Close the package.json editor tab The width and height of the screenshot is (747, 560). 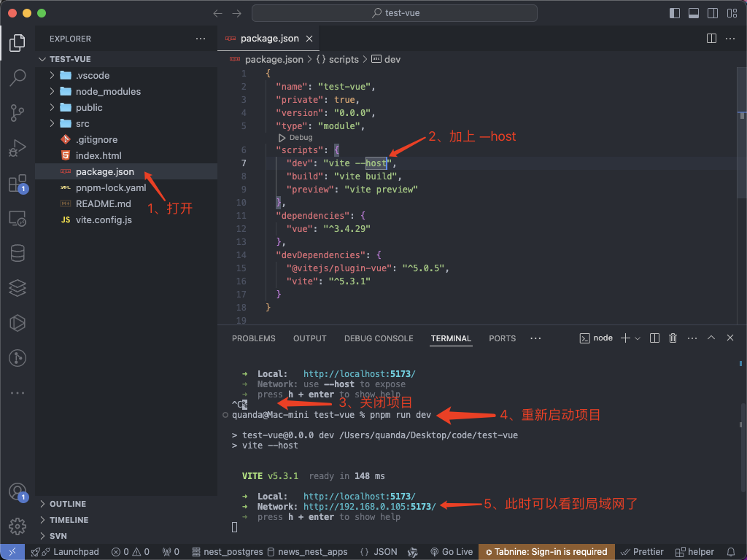pos(309,39)
